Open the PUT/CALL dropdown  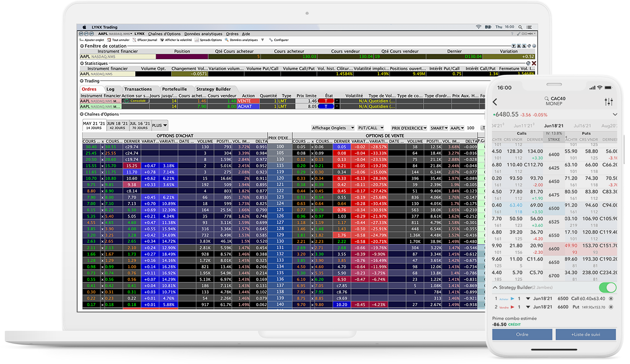pyautogui.click(x=371, y=128)
